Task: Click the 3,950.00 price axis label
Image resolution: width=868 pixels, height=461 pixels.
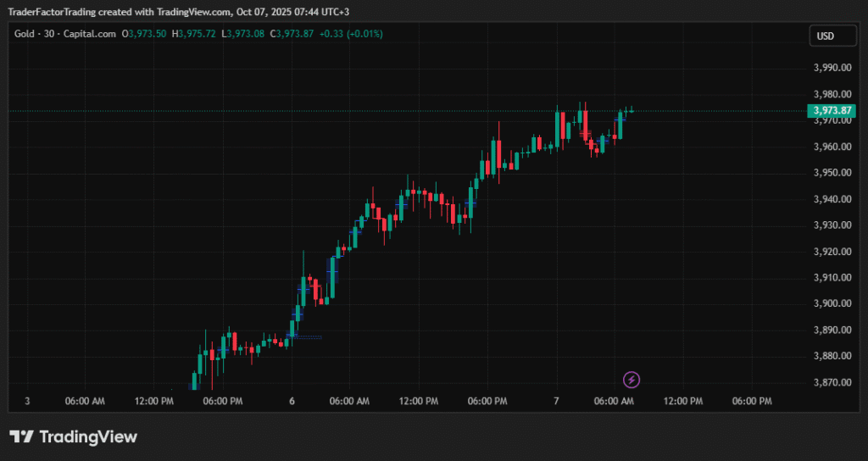Action: 831,173
